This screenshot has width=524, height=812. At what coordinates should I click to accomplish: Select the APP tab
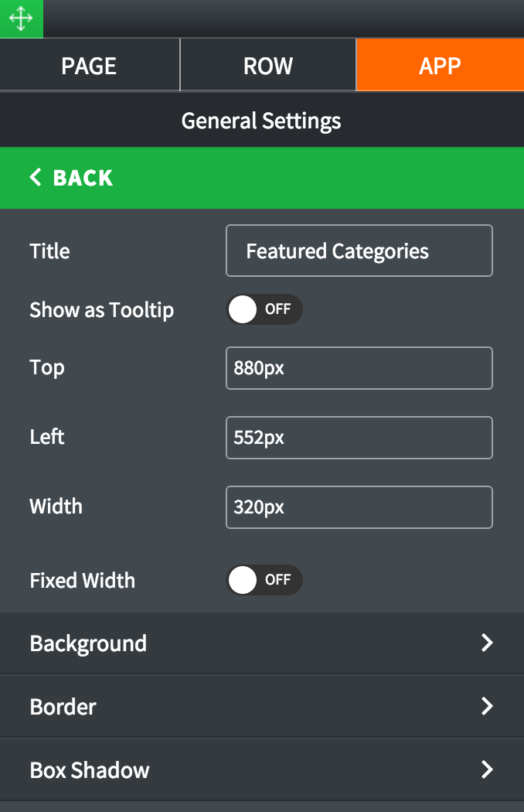(x=440, y=66)
